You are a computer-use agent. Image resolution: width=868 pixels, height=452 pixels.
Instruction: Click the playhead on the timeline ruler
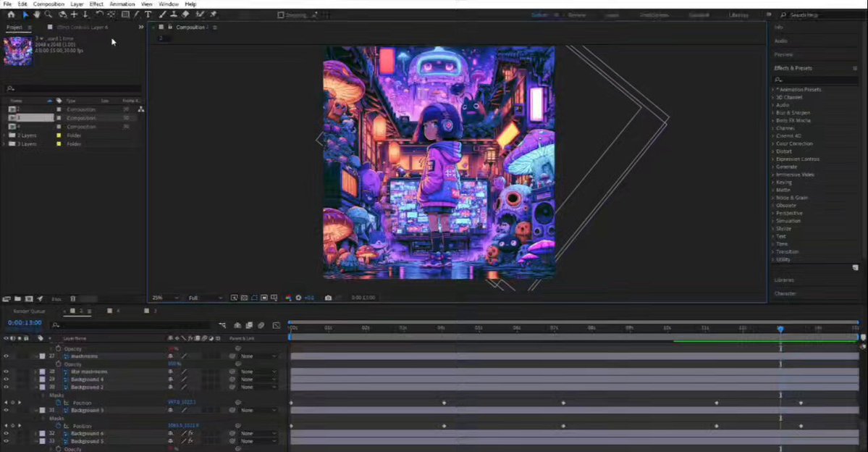point(780,329)
